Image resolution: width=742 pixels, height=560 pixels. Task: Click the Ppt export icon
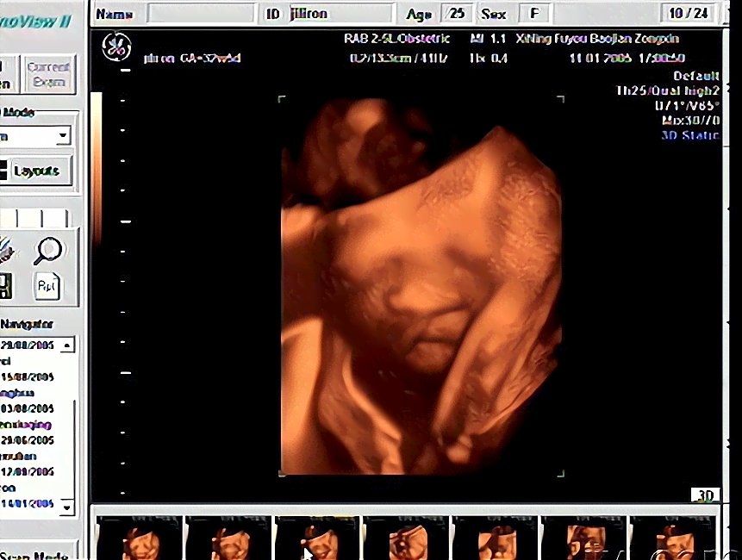[x=47, y=286]
